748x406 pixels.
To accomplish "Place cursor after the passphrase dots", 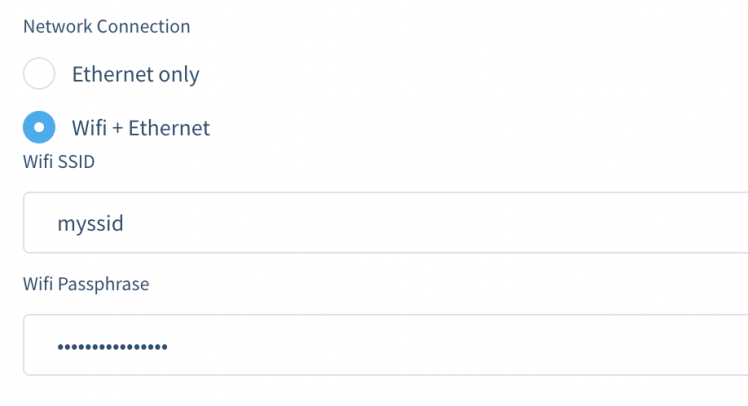I will click(170, 347).
